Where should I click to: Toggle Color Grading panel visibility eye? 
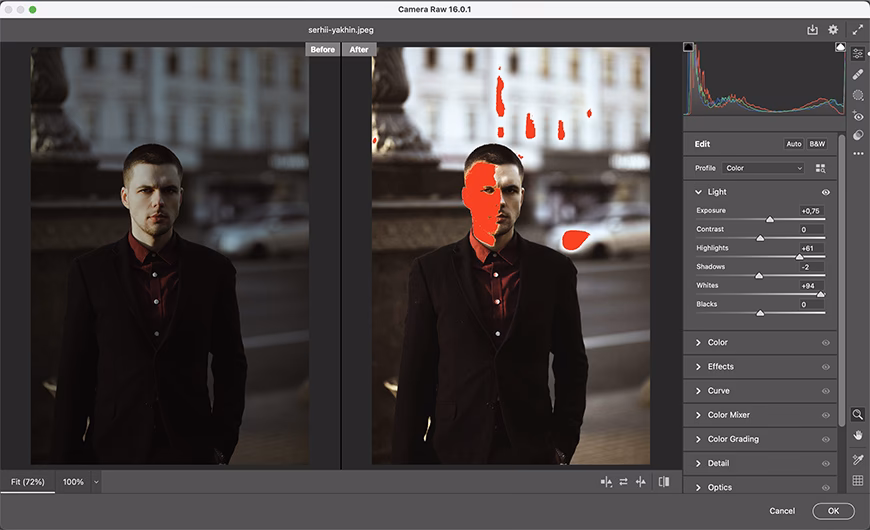826,440
